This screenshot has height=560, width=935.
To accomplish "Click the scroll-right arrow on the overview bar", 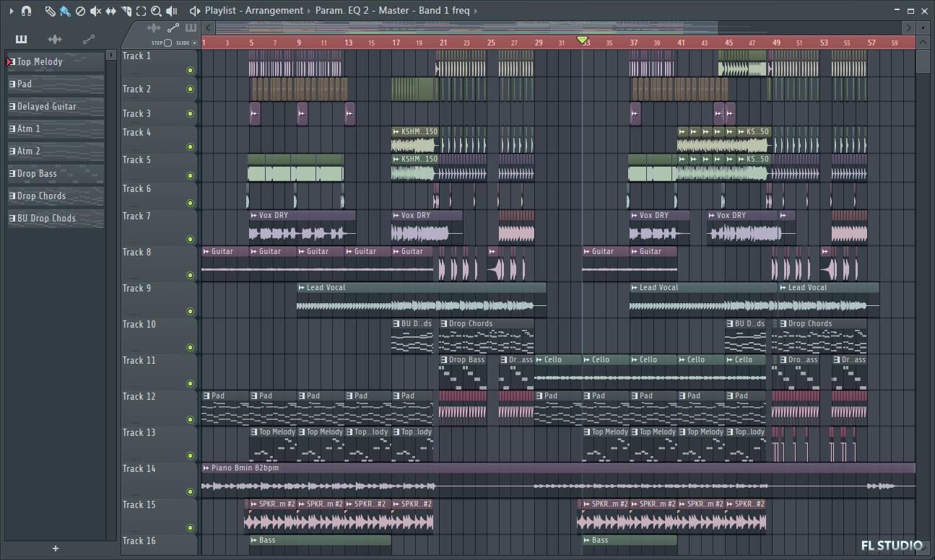I will click(909, 28).
